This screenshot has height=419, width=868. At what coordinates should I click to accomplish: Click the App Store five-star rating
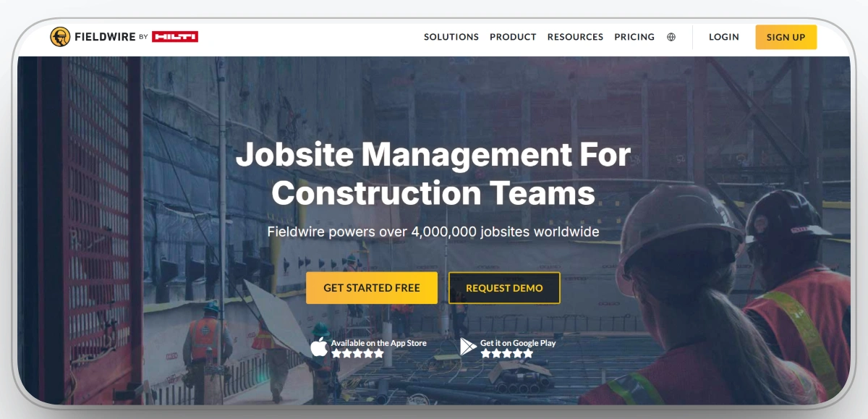pos(357,353)
